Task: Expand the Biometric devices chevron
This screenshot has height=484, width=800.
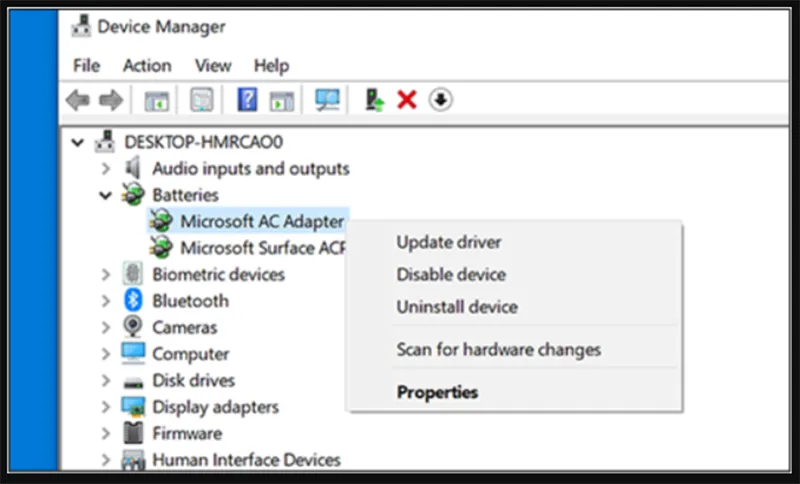Action: [x=106, y=274]
